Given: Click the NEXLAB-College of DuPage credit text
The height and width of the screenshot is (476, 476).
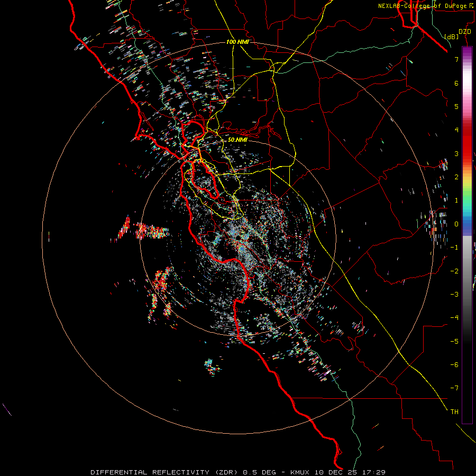Looking at the screenshot, I should pos(426,6).
